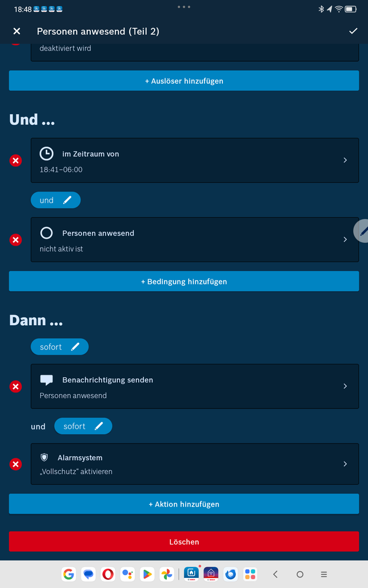Tap the clock icon on the Zeitraum condition
The width and height of the screenshot is (368, 588).
point(47,153)
